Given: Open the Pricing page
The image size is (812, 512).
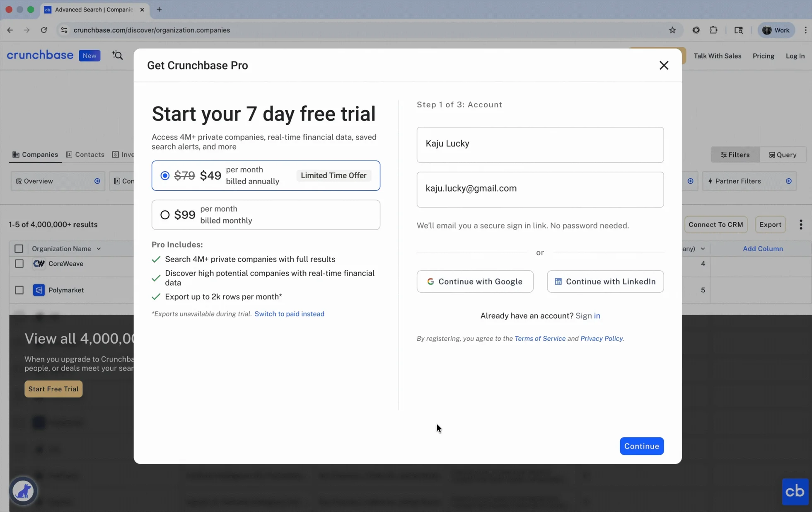Looking at the screenshot, I should [763, 56].
